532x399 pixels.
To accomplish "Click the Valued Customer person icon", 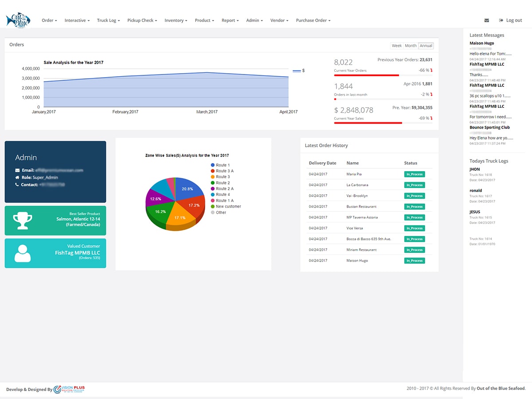I will point(22,253).
